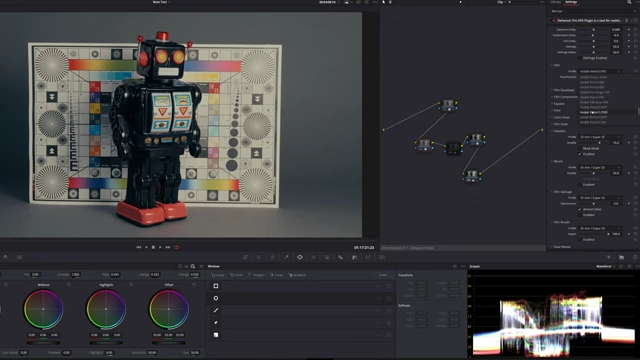Select the top node in node graph
Viewport: 640px width, 360px height.
[448, 105]
